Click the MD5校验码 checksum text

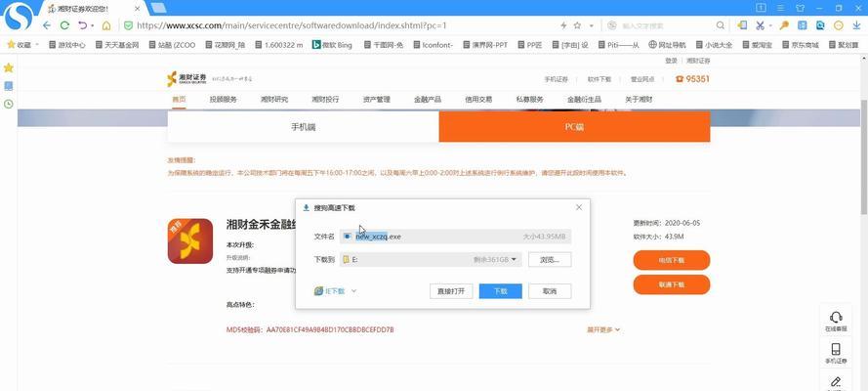pyautogui.click(x=310, y=330)
